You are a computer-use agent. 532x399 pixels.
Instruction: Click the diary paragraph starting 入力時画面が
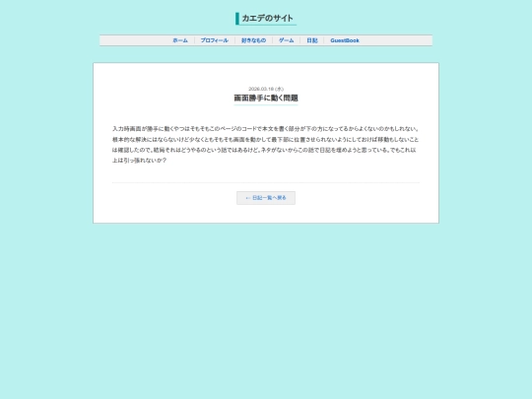pyautogui.click(x=266, y=145)
